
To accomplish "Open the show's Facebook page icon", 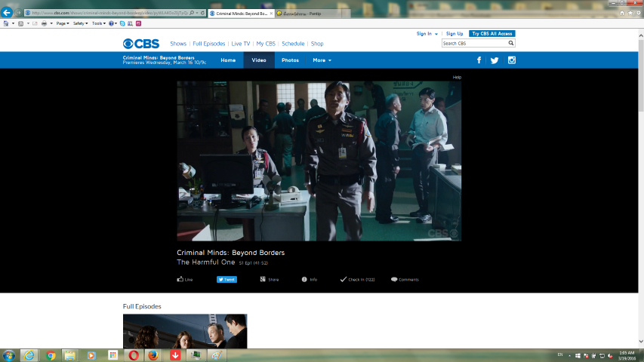I will point(479,60).
